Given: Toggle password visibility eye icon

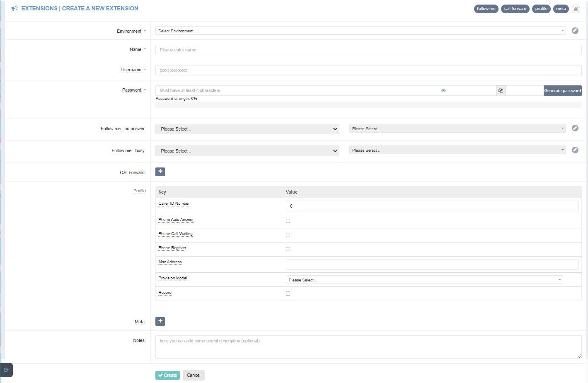Looking at the screenshot, I should 443,90.
